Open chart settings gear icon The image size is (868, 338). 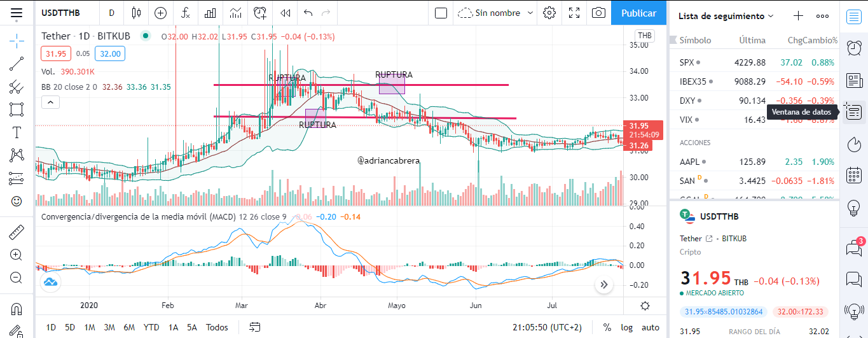(x=550, y=13)
